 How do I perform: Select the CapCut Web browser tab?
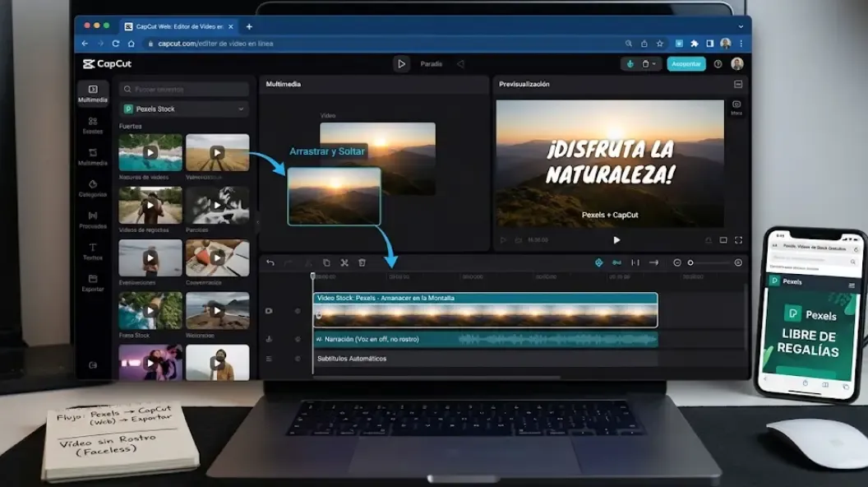coord(179,26)
